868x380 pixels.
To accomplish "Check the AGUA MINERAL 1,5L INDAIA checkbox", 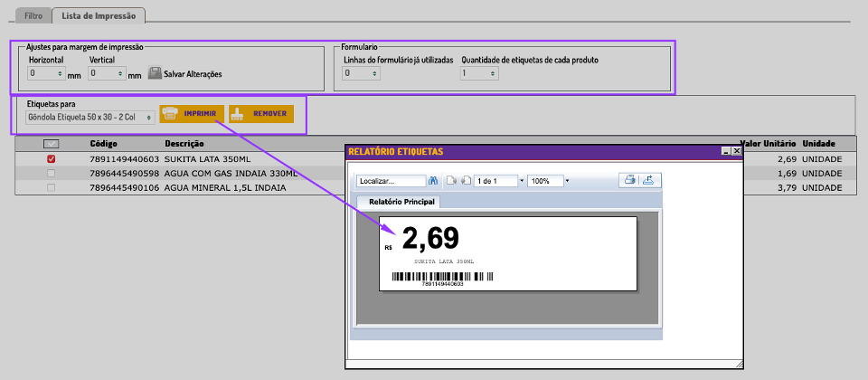I will point(52,188).
